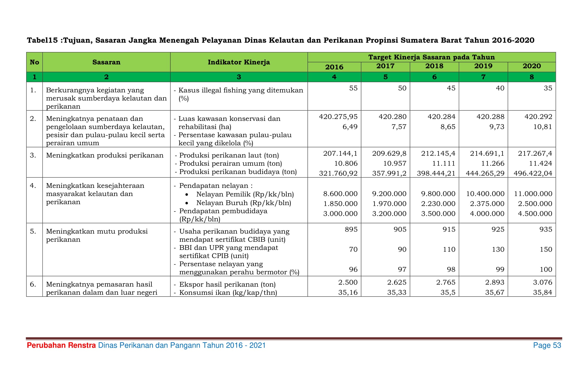Click the value '6,49'
This screenshot has width=588, height=385.
coord(350,127)
